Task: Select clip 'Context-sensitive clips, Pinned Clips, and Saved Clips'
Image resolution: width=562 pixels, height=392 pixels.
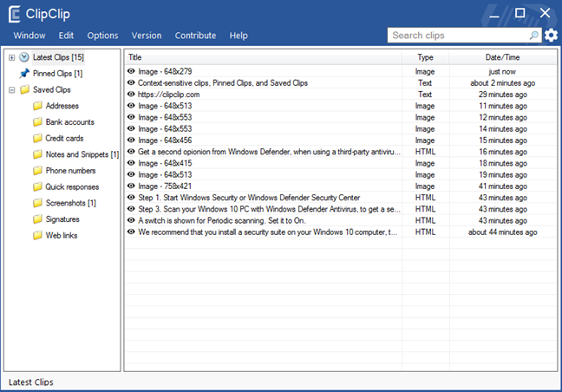Action: pyautogui.click(x=223, y=82)
